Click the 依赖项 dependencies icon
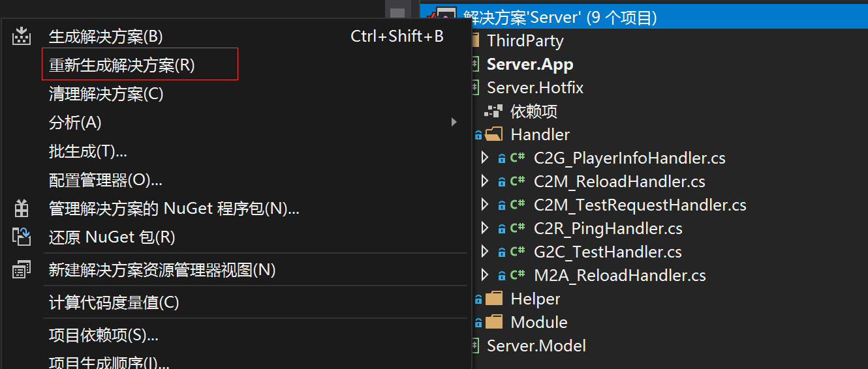868x369 pixels. click(493, 111)
